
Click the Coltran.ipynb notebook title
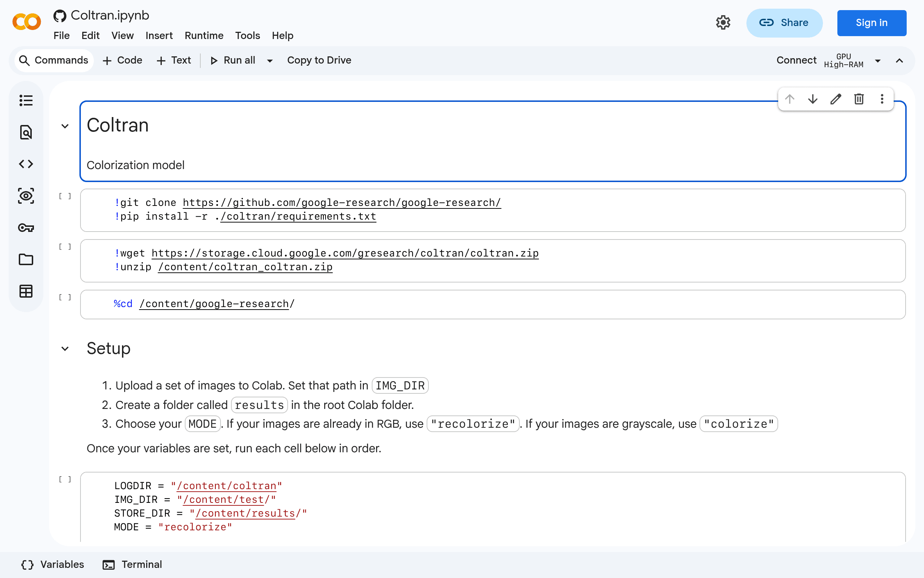coord(110,15)
